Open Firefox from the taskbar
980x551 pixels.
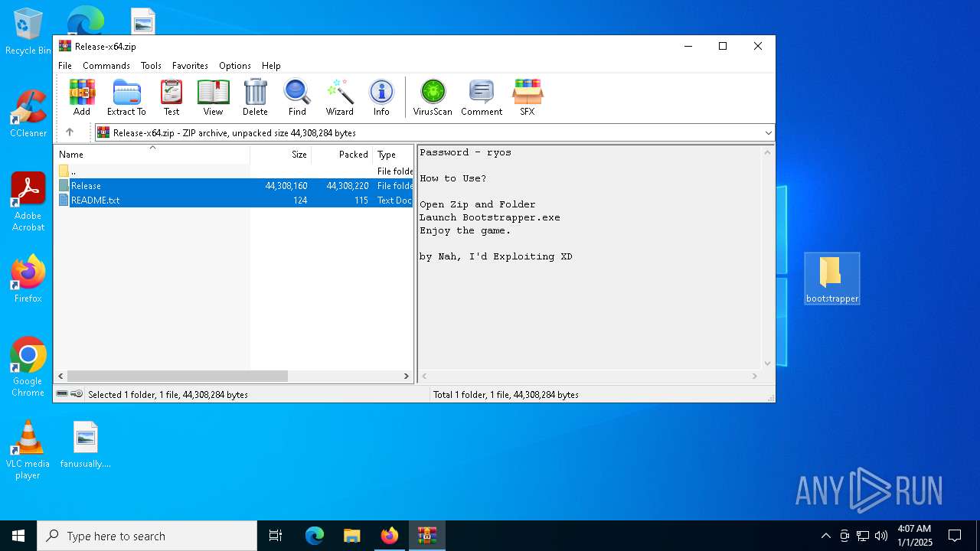[x=390, y=536]
